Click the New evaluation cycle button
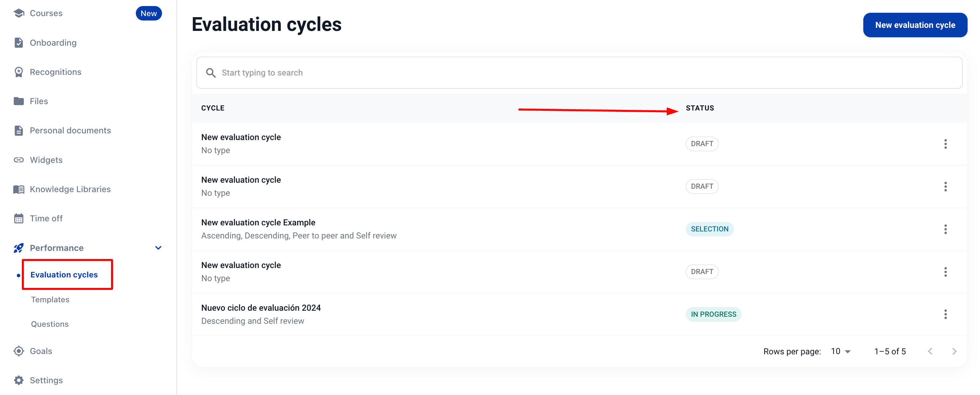The image size is (980, 395). [915, 25]
